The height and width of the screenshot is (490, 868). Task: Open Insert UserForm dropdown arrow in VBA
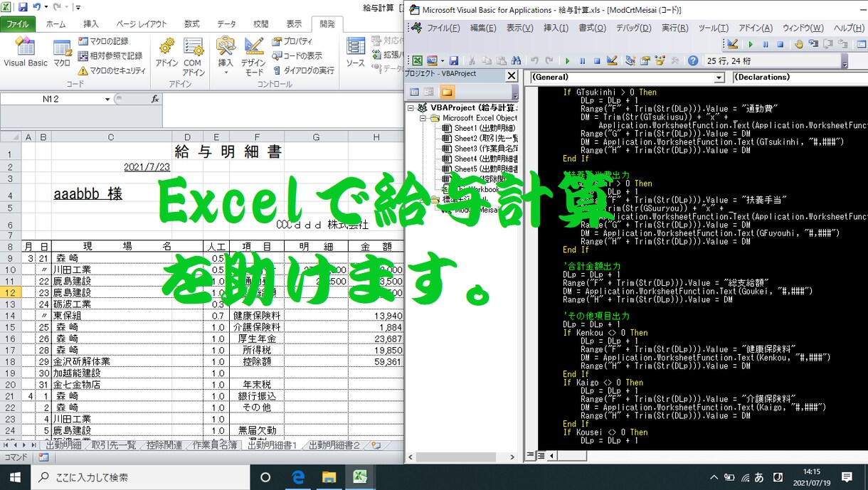tap(443, 61)
